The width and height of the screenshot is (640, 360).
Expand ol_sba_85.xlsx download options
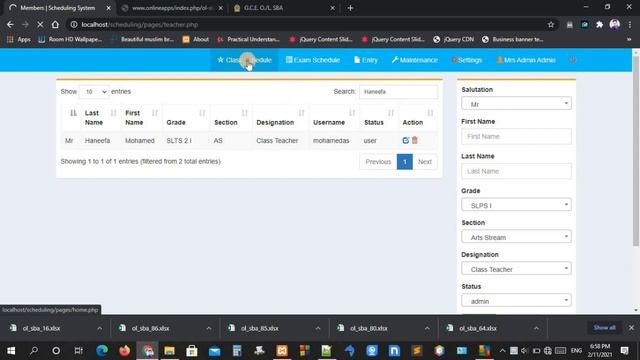[x=318, y=328]
